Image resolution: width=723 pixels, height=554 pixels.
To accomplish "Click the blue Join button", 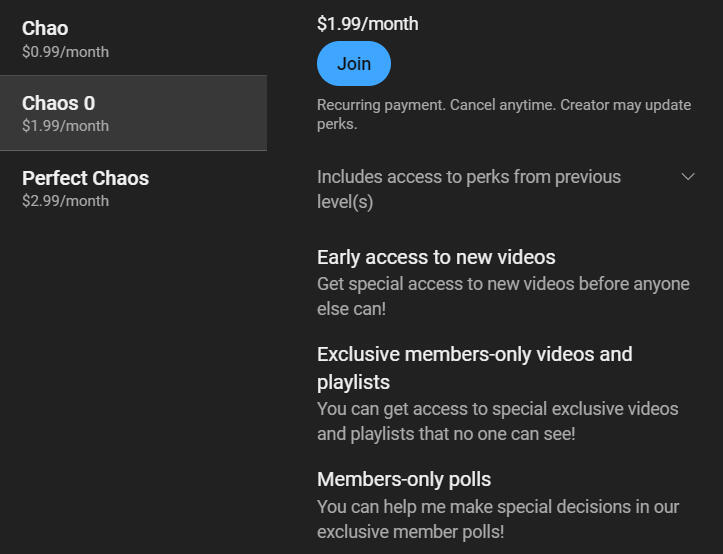I will click(x=354, y=64).
